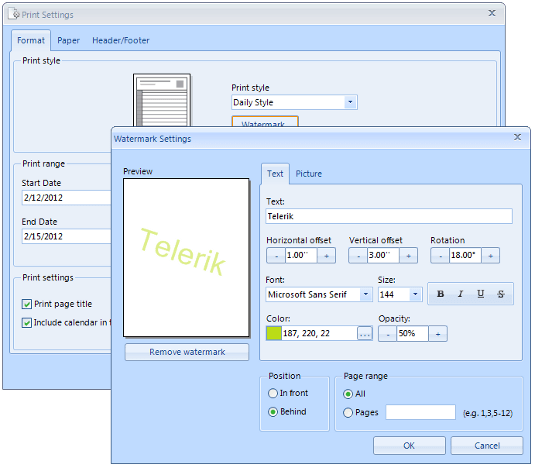Viewport: 535px width, 468px height.
Task: Open color picker with ellipsis button
Action: click(365, 334)
